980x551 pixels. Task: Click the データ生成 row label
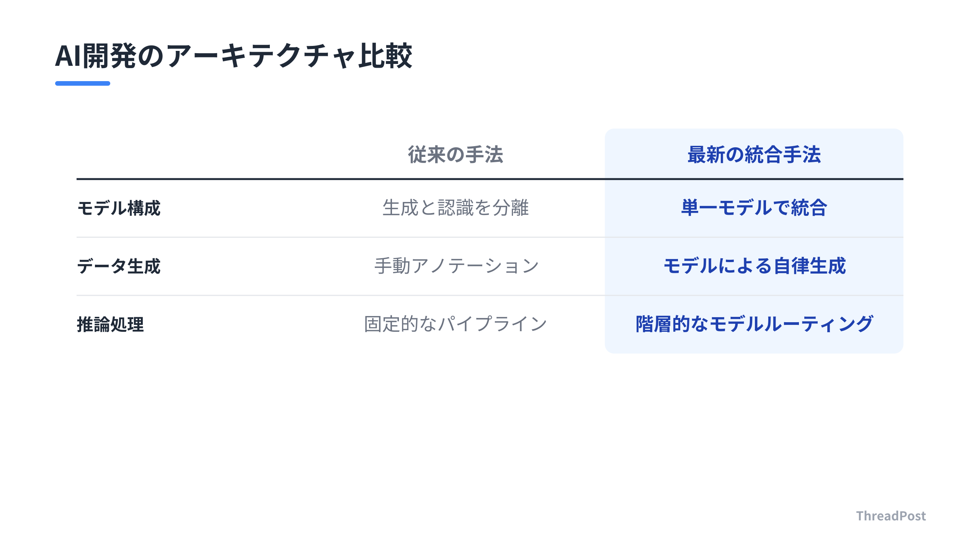coord(119,266)
